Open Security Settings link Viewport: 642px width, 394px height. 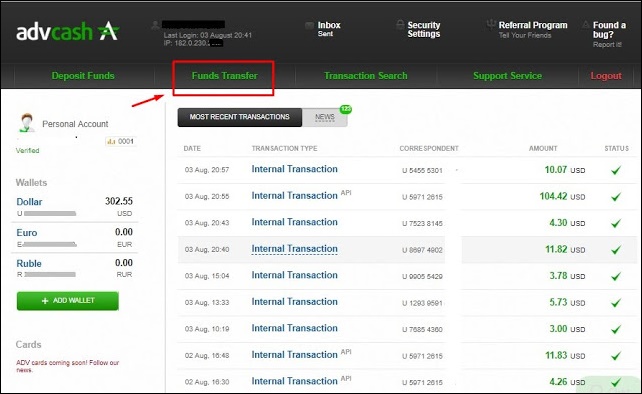click(424, 29)
